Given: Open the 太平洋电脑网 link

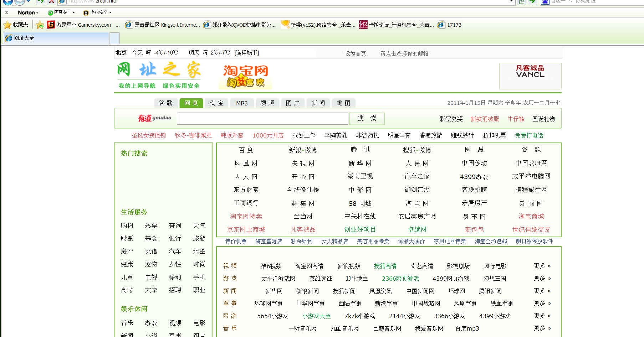Looking at the screenshot, I should pyautogui.click(x=531, y=176).
